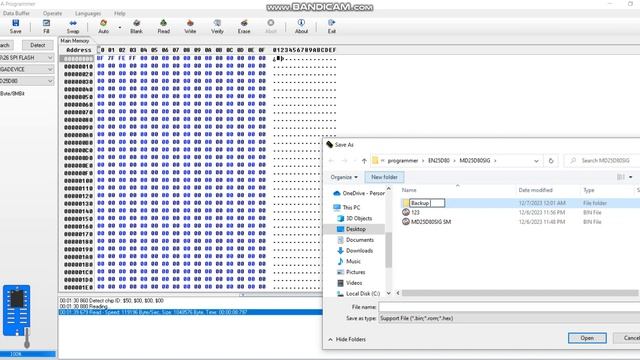
Task: Click the Detect button
Action: [x=38, y=45]
